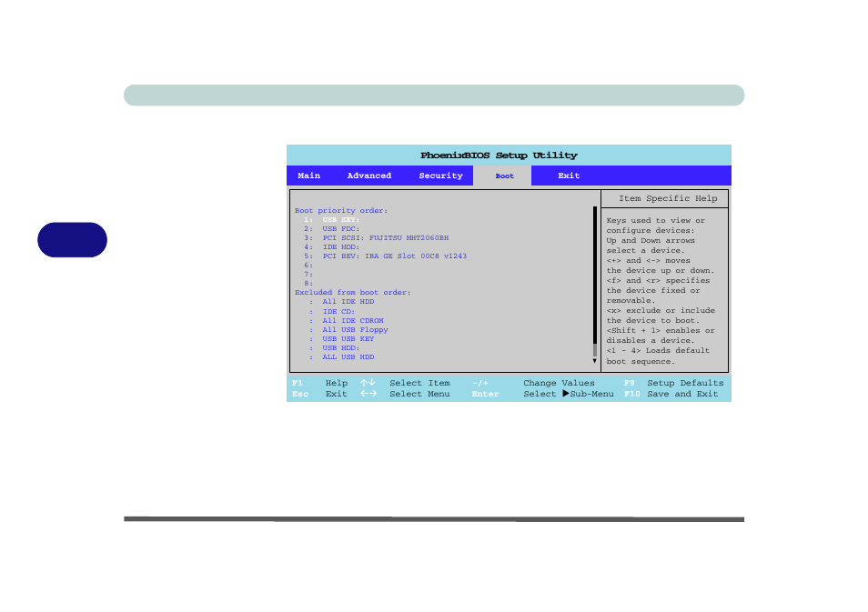Viewport: 868px width, 612px height.
Task: Click up/down arrows Select Item icon
Action: (368, 382)
